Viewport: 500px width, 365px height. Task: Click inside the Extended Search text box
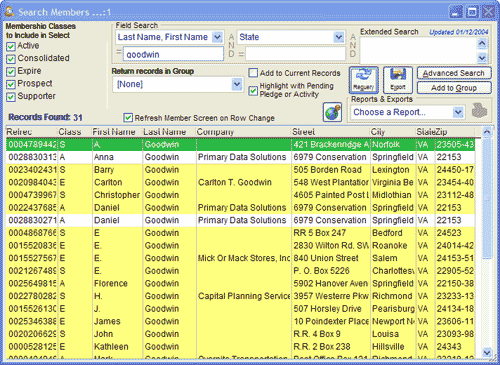[418, 50]
